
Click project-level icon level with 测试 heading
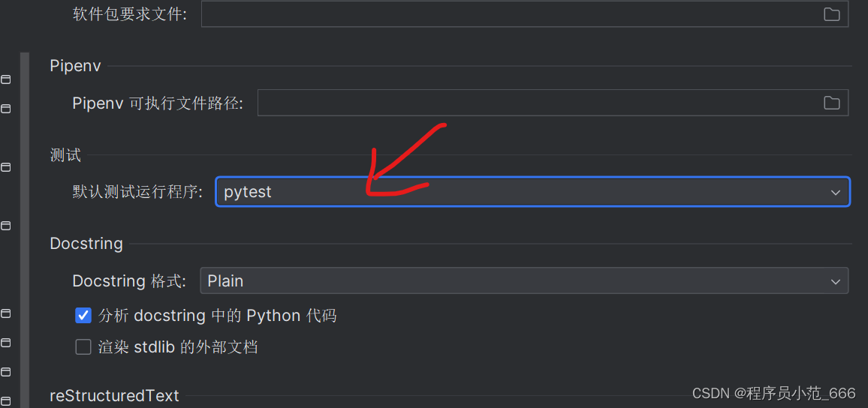click(x=5, y=167)
